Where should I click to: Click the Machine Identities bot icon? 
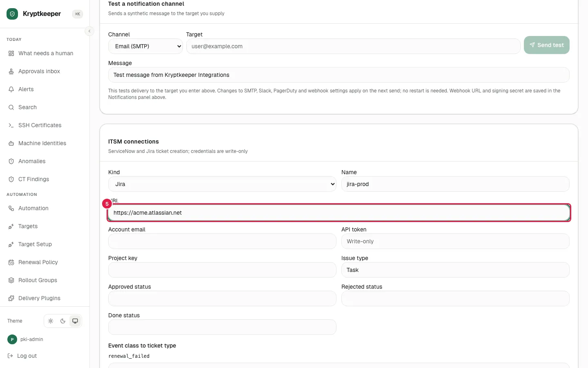click(x=11, y=144)
